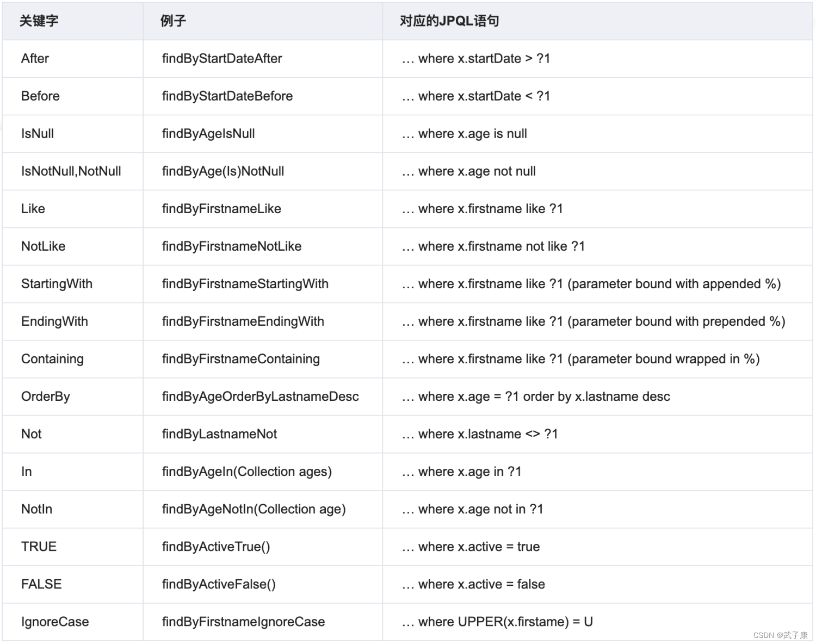The image size is (816, 644).
Task: Select the 'findByStartDateBefore' example text
Action: [x=227, y=96]
